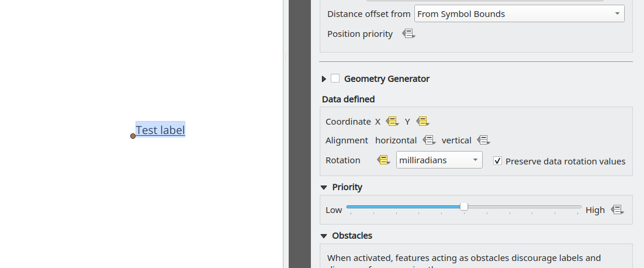Screen dimensions: 644x268
Task: Open Priority data-defined override button
Action: [617, 209]
